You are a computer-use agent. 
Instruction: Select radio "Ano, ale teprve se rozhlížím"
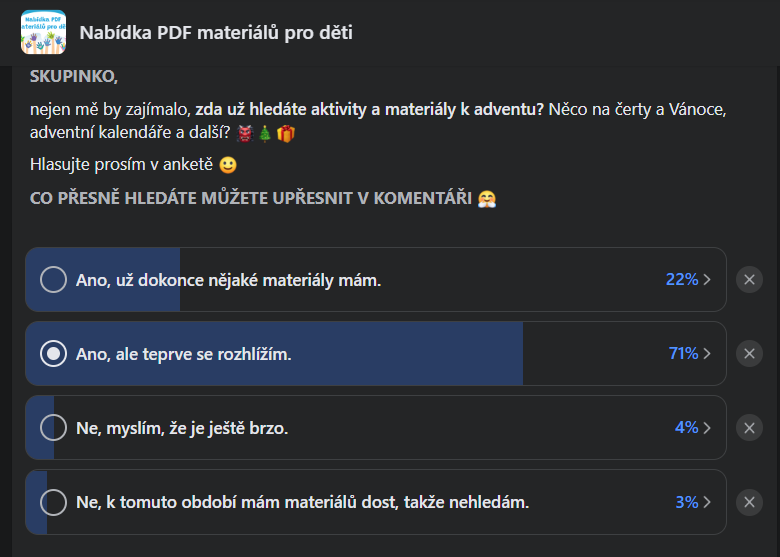coord(53,354)
